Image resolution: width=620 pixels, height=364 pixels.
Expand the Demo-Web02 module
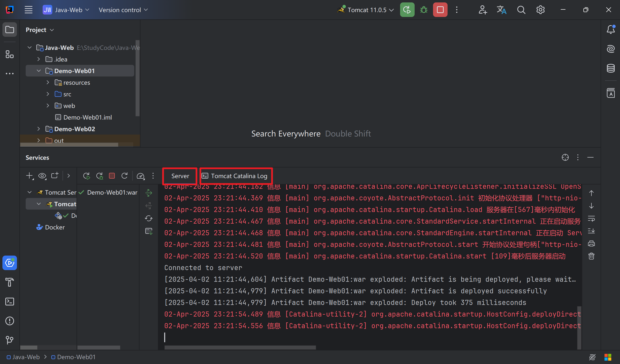point(39,129)
